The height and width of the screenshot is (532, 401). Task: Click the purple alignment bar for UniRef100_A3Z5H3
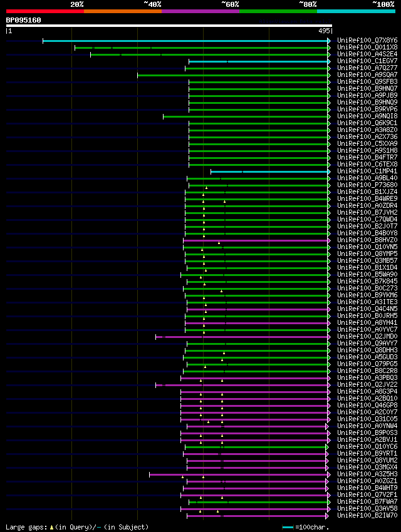[239, 474]
